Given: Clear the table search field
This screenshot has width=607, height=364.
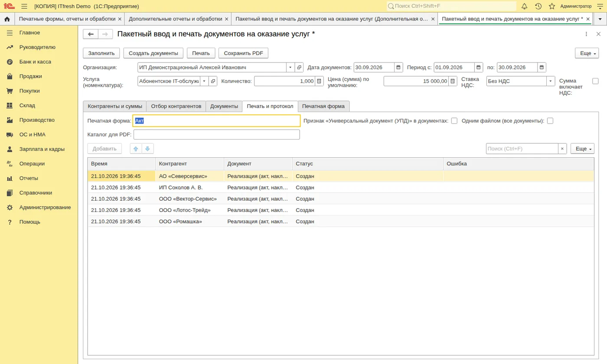Looking at the screenshot, I should coord(562,149).
